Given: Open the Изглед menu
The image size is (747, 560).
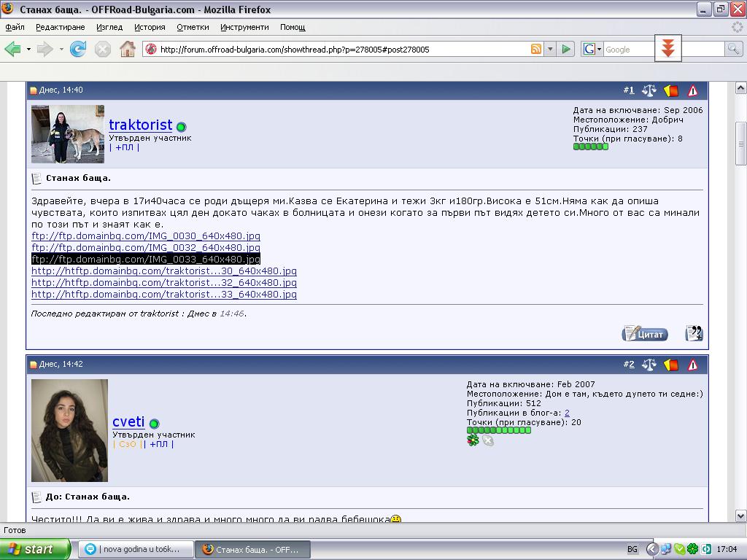Looking at the screenshot, I should 109,27.
